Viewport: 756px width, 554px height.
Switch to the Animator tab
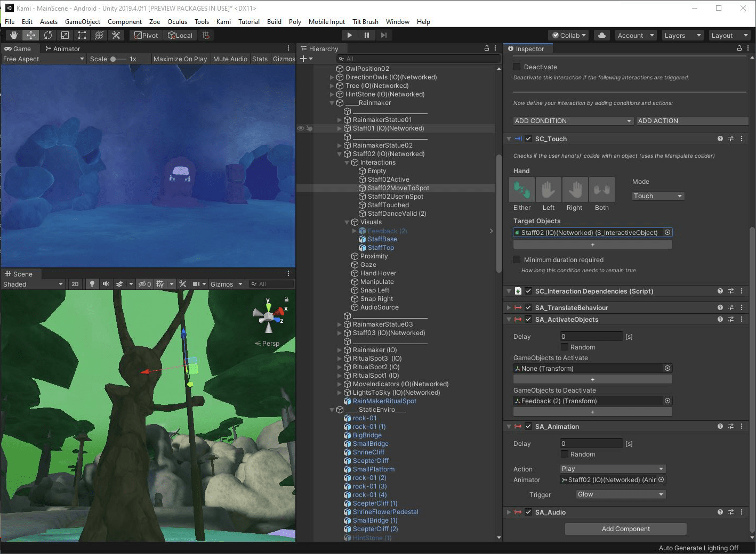(x=62, y=48)
